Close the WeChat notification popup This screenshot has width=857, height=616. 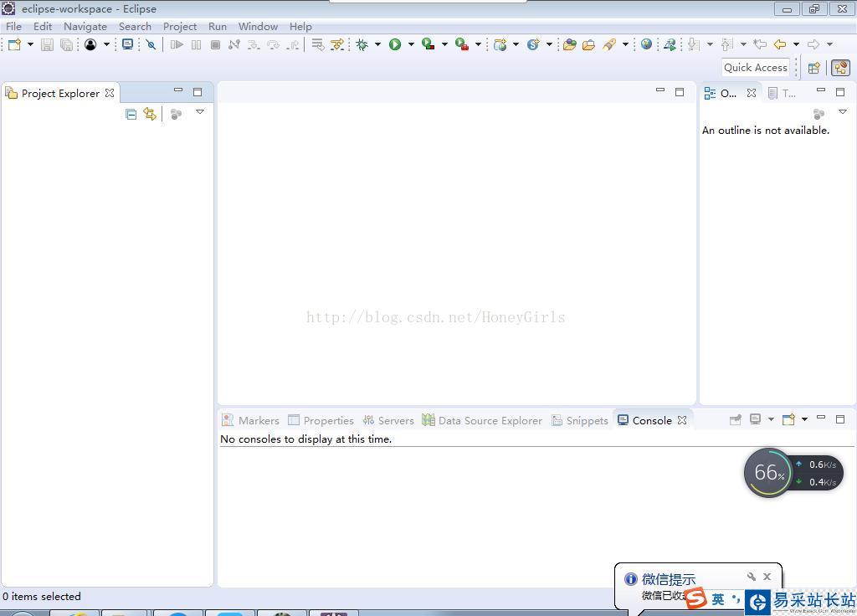coord(767,577)
